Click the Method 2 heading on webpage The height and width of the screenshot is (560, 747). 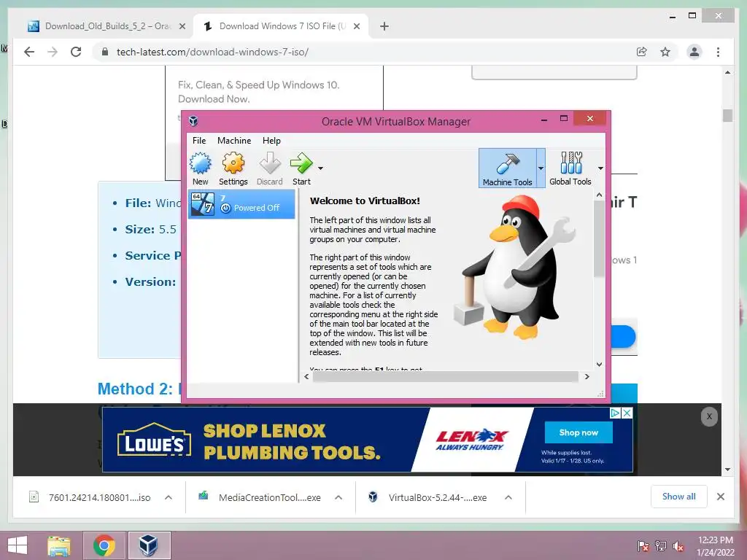(139, 389)
